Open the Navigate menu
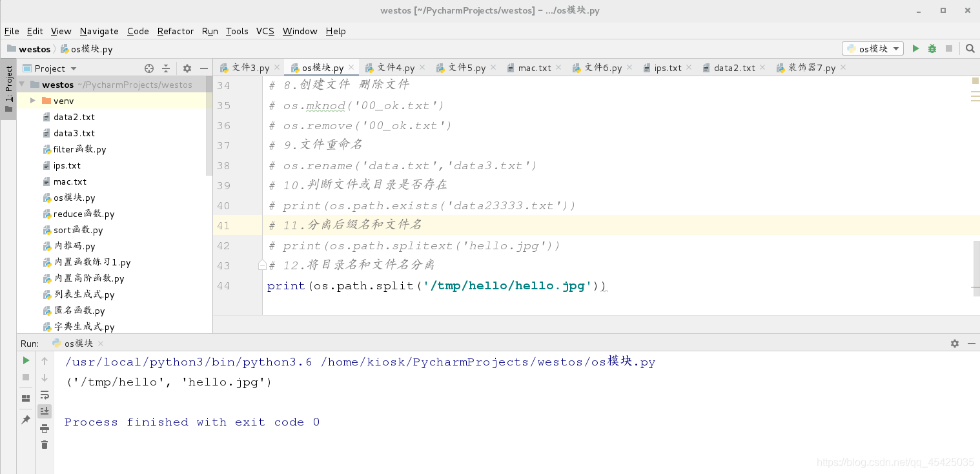 [99, 31]
